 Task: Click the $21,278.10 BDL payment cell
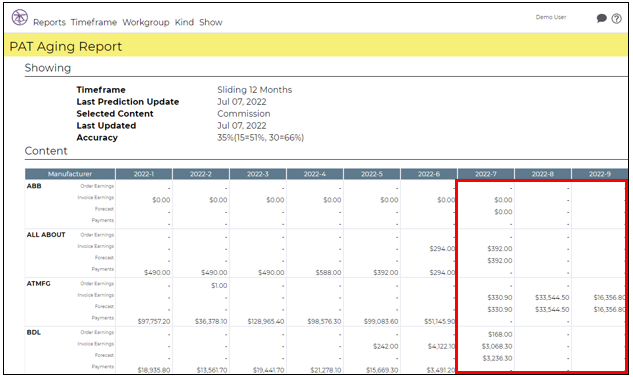click(x=325, y=370)
